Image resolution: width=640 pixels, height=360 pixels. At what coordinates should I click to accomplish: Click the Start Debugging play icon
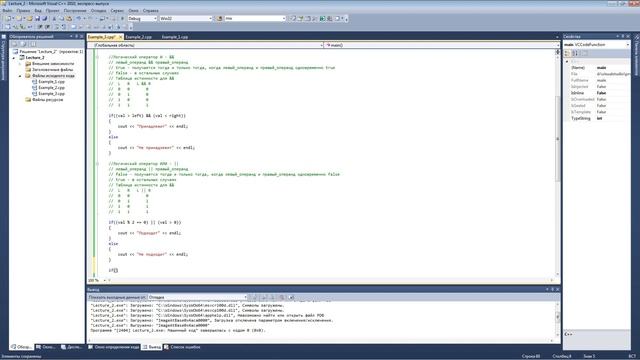pyautogui.click(x=122, y=18)
